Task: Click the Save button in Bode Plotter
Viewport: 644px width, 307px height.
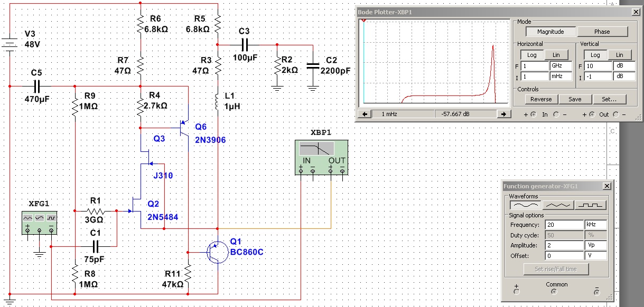Action: click(575, 99)
